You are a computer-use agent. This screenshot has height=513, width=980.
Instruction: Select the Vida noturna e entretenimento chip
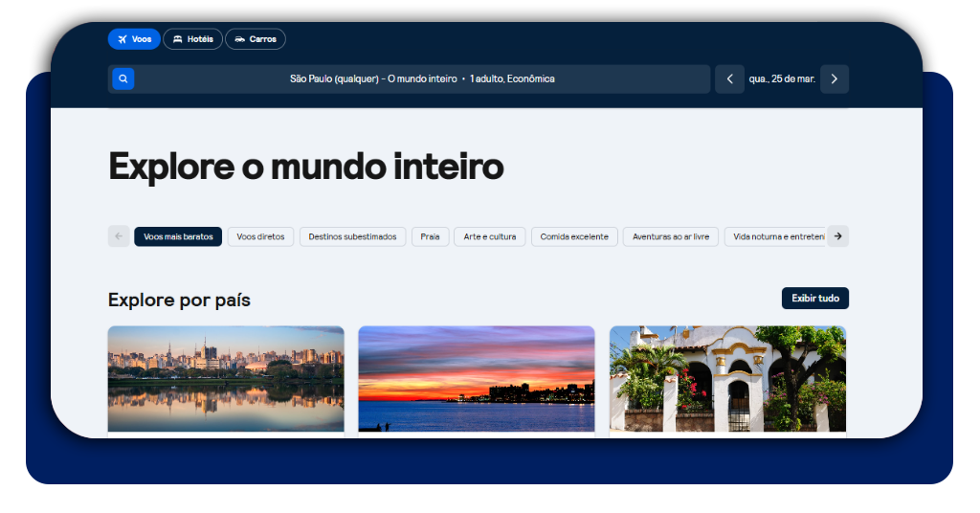coord(775,236)
